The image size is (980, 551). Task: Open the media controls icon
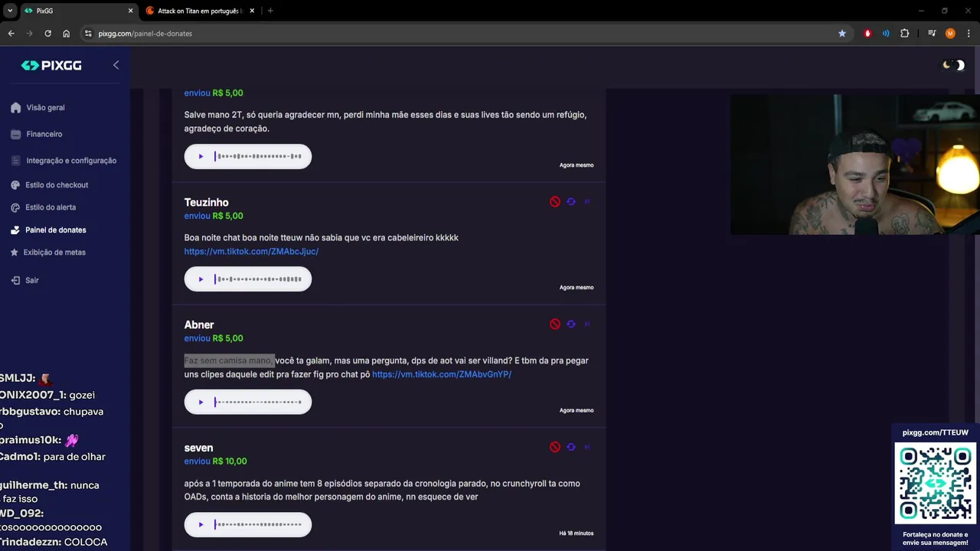[932, 34]
